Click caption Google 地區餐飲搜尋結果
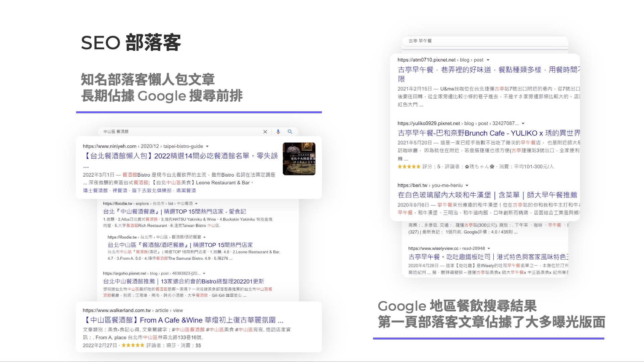The width and height of the screenshot is (644, 362). click(457, 306)
